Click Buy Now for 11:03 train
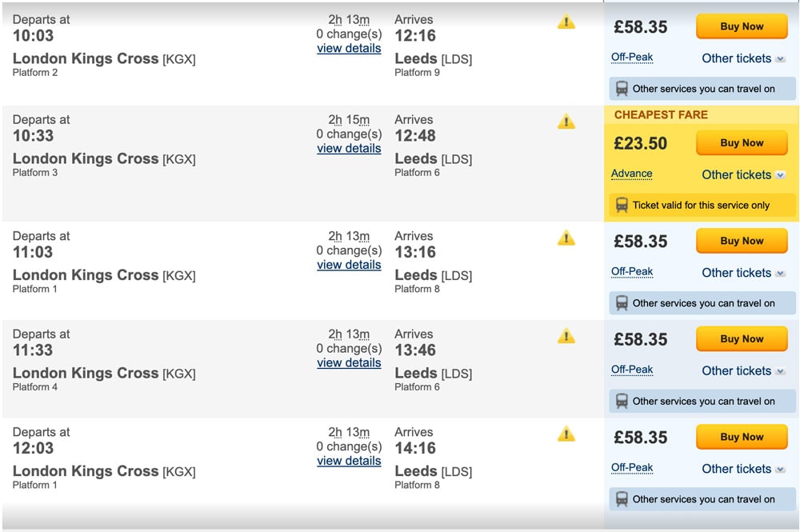Viewport: 800px width, 532px height. click(x=742, y=241)
